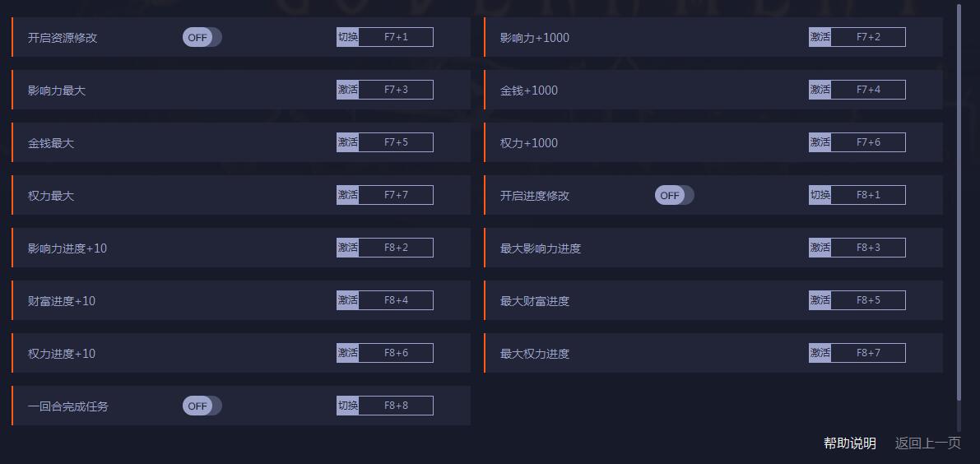
Task: Click the F8+2 hotkey field
Action: [396, 248]
